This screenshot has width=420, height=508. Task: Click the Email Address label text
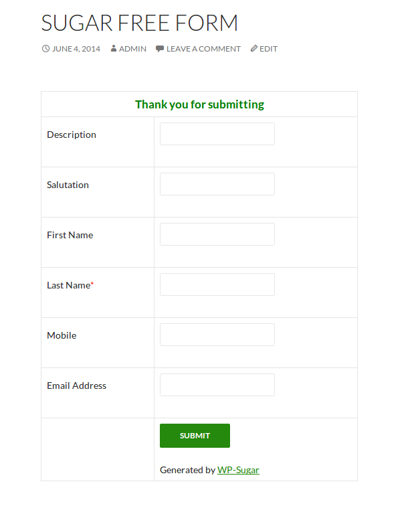pyautogui.click(x=76, y=386)
